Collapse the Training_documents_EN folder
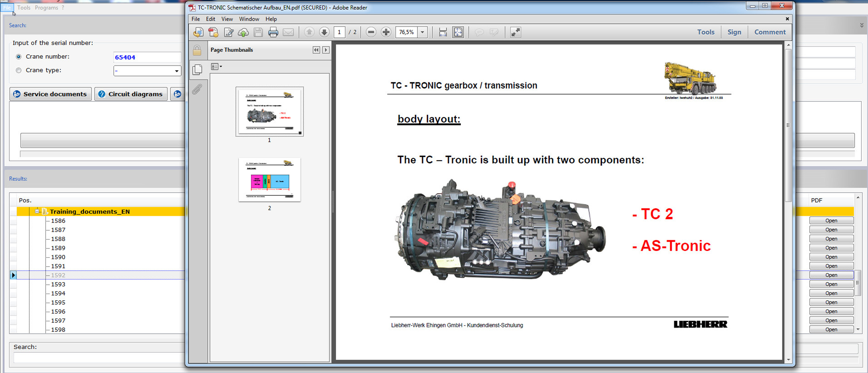Viewport: 868px width, 373px height. (37, 211)
